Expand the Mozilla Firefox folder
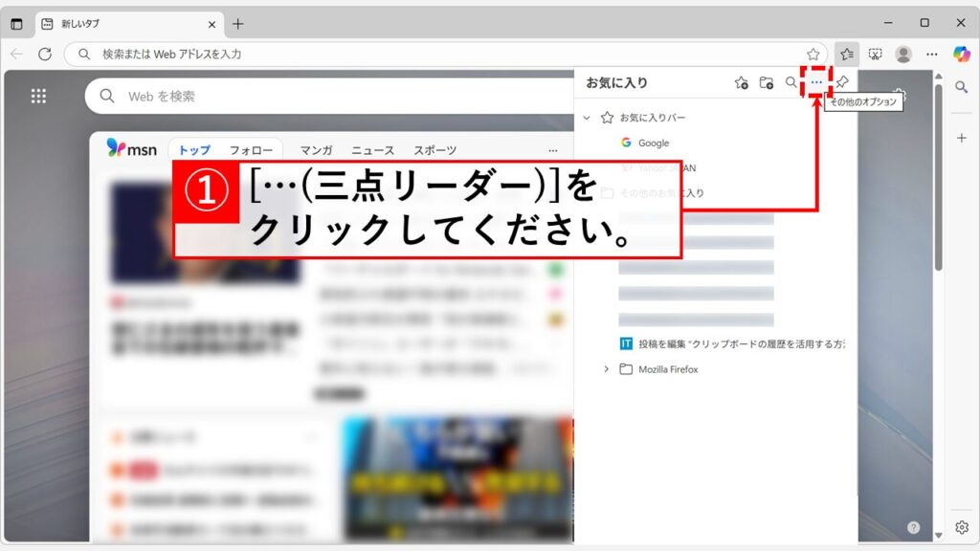Screen dimensions: 980x551 (x=606, y=369)
